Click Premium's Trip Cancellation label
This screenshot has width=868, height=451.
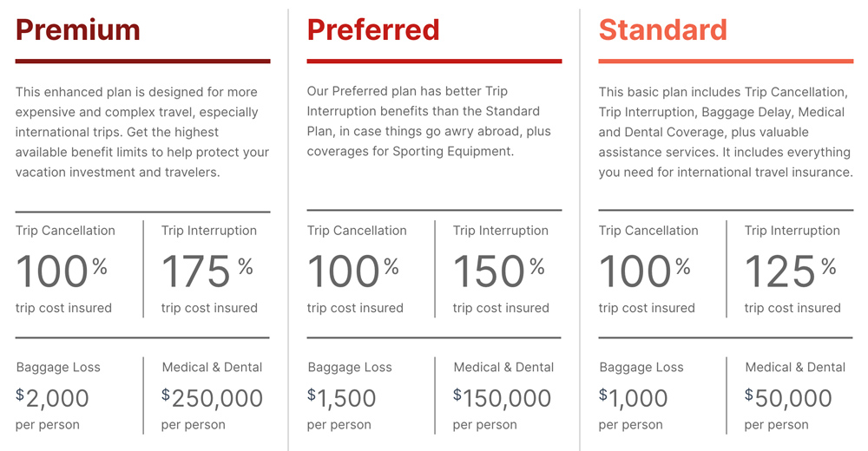65,231
